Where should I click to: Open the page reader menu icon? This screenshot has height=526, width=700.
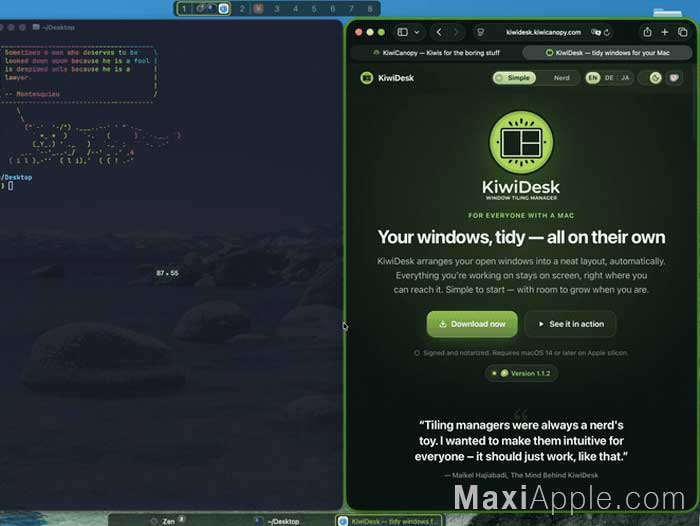click(x=480, y=32)
